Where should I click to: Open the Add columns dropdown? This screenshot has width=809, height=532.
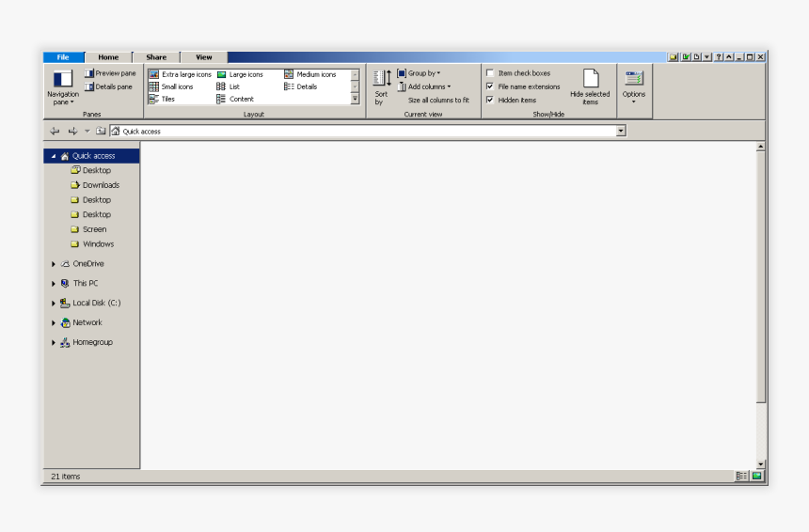click(424, 86)
